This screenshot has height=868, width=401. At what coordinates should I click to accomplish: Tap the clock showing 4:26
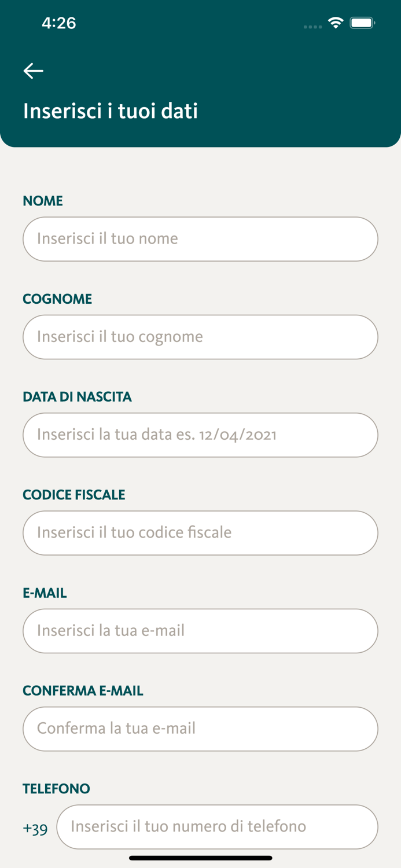point(57,24)
